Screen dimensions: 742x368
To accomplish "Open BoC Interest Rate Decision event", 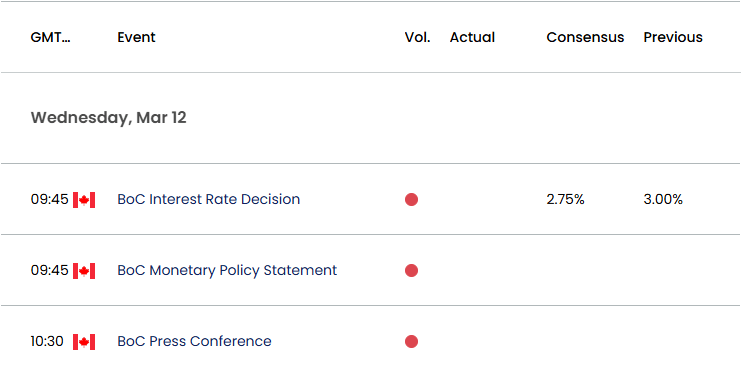I will tap(209, 199).
